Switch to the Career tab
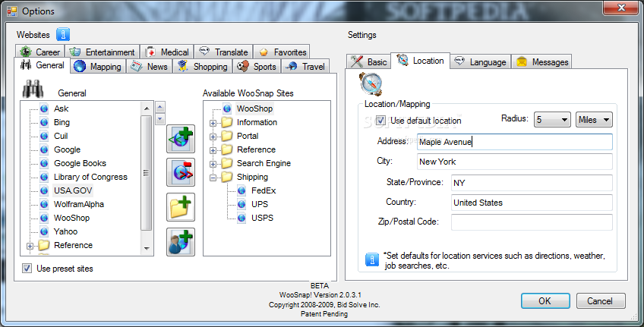Screen dimensions: 644x327 click(39, 52)
